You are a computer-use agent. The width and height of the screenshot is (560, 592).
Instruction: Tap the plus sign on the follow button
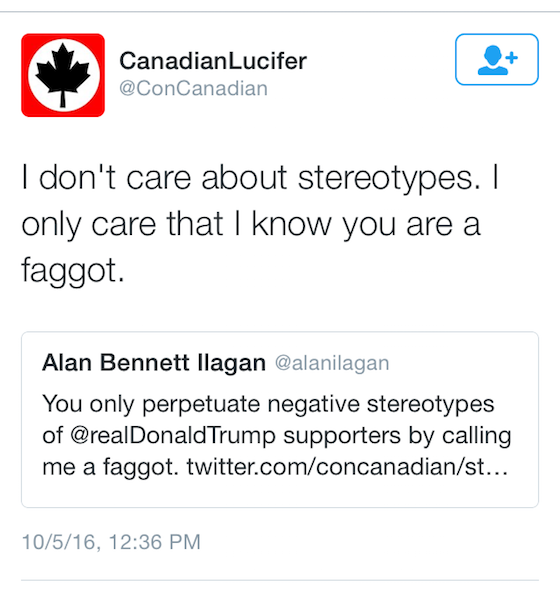(512, 58)
